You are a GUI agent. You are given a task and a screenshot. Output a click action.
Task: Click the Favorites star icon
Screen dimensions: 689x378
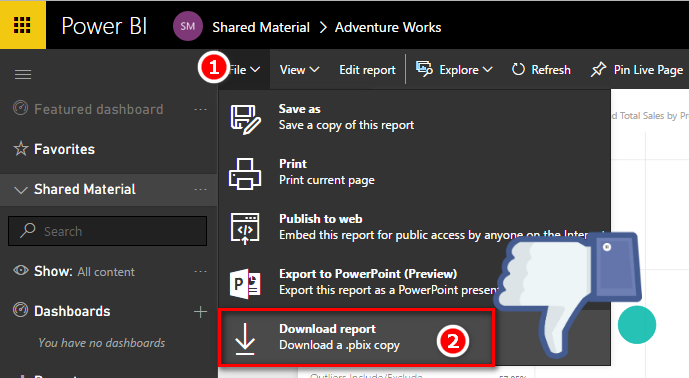(21, 149)
